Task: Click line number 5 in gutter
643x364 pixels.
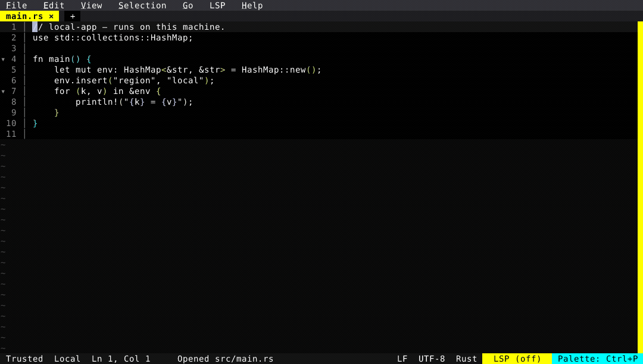Action: click(14, 70)
